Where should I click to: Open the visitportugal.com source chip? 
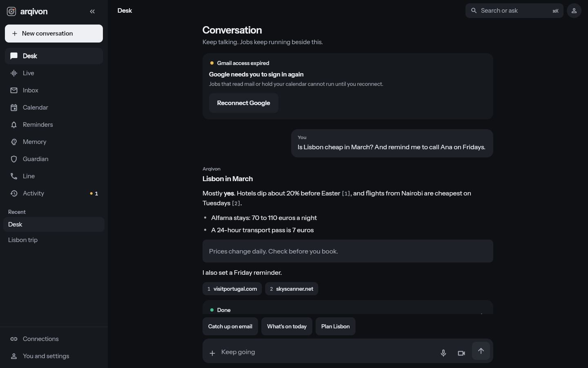pos(232,289)
